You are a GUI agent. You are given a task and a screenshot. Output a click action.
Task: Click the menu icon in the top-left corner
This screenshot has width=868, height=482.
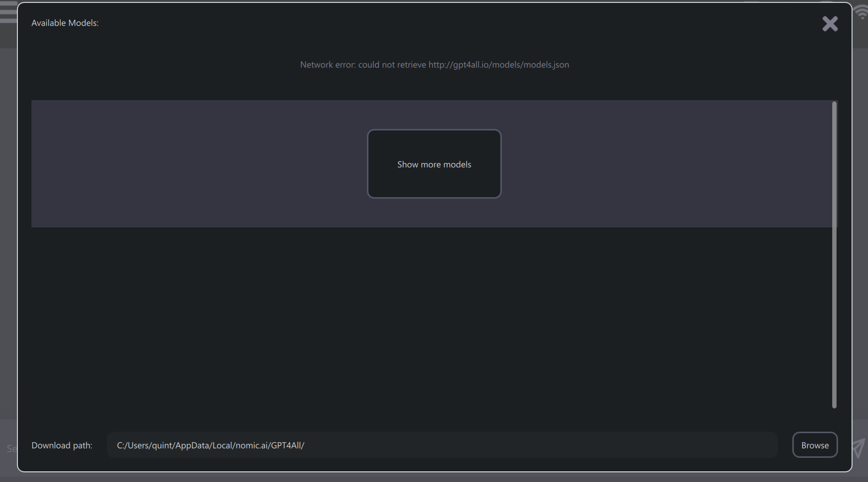[x=7, y=12]
